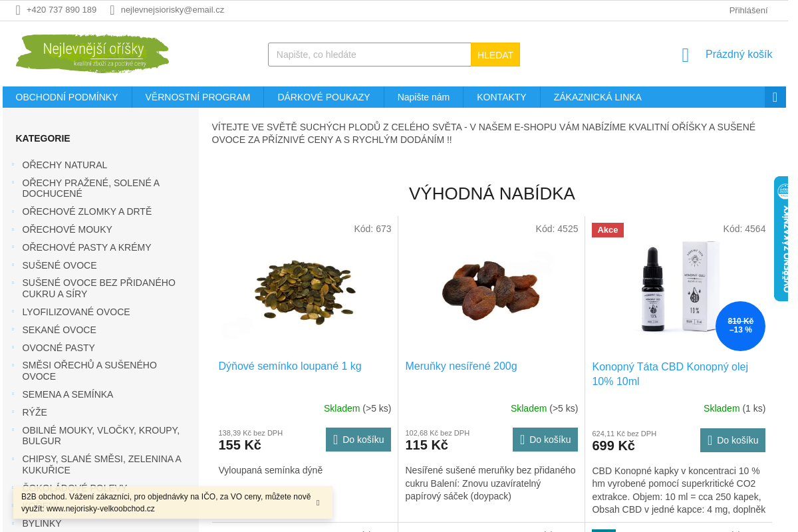Dismiss the B2B obchod notification
The width and height of the screenshot is (798, 532).
[x=318, y=503]
